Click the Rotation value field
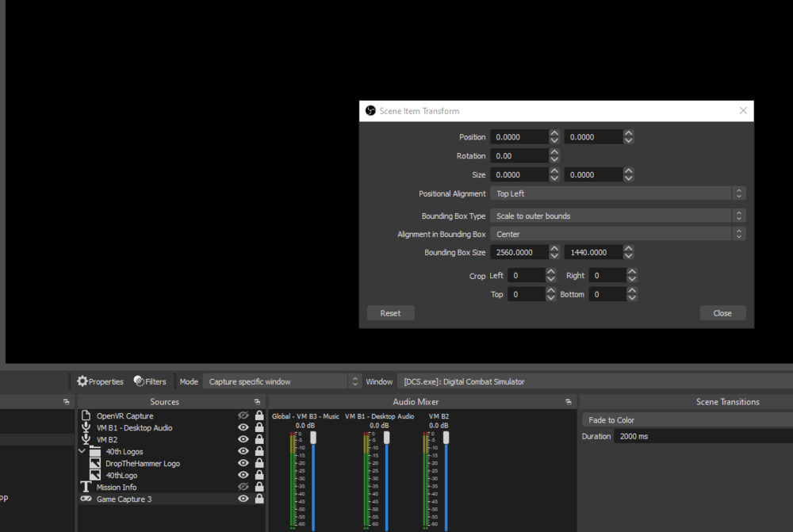 tap(519, 156)
